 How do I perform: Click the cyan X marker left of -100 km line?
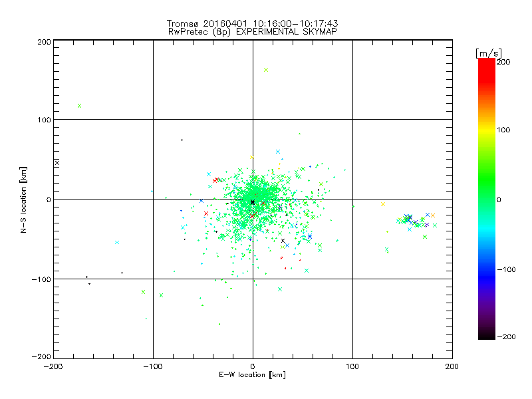pos(117,242)
